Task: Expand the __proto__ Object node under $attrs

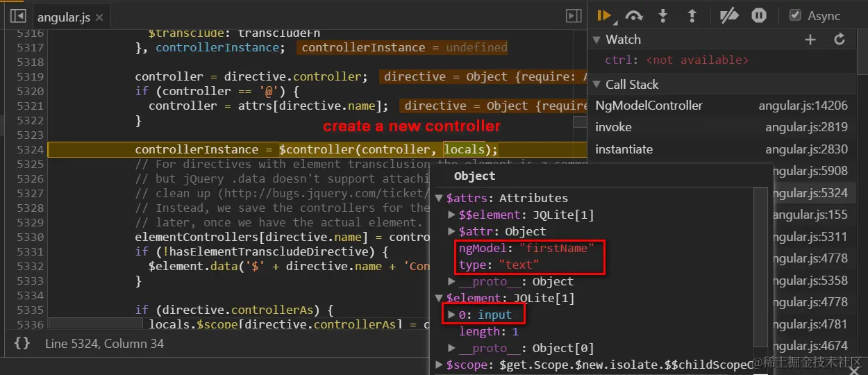Action: (452, 282)
